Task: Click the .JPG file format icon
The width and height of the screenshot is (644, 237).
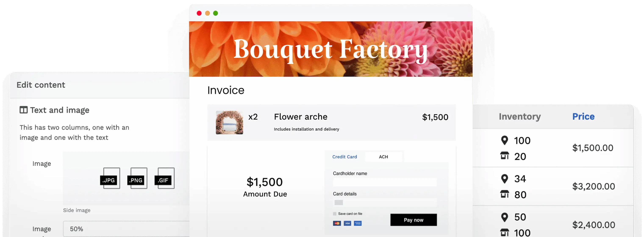Action: tap(110, 178)
